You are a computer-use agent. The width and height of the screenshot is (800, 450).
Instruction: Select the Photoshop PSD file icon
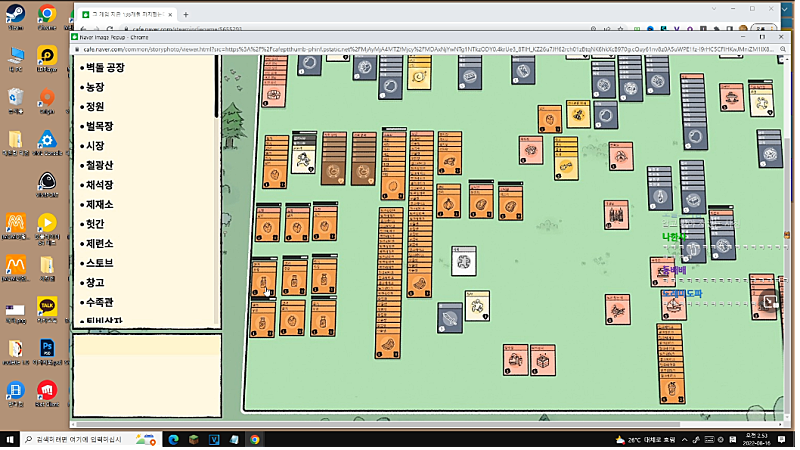point(46,349)
